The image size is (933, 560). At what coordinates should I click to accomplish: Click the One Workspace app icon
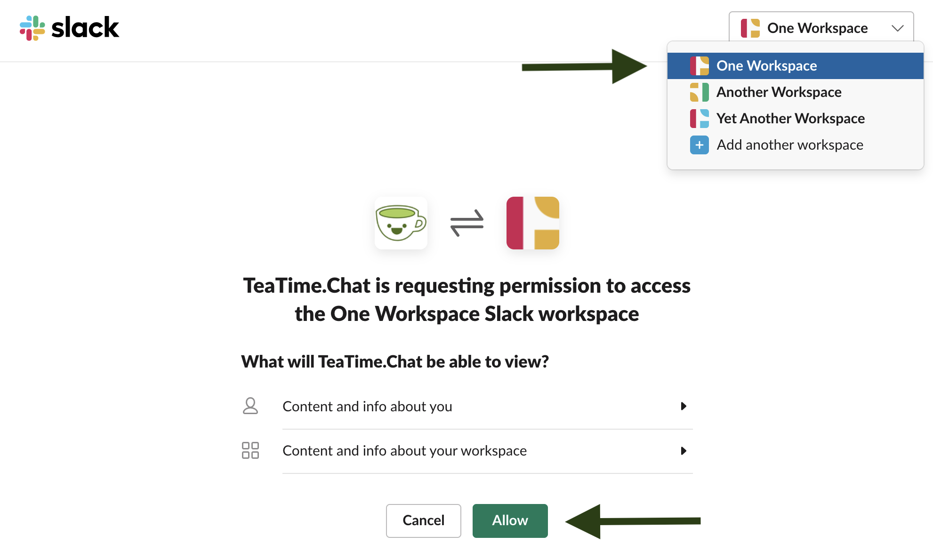tap(700, 64)
